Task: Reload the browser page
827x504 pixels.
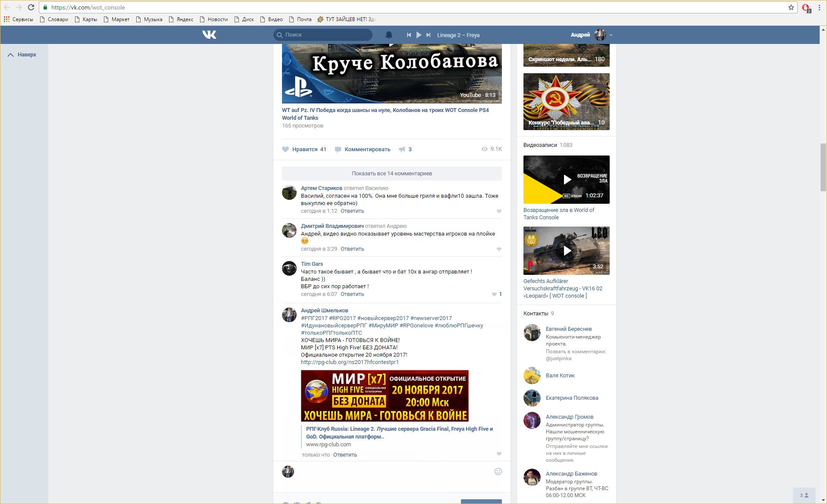Action: (31, 7)
